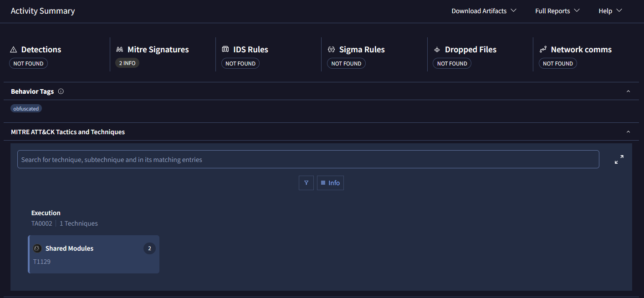Screen dimensions: 644x298
Task: Click the Sigma Rules icon
Action: [x=331, y=50]
